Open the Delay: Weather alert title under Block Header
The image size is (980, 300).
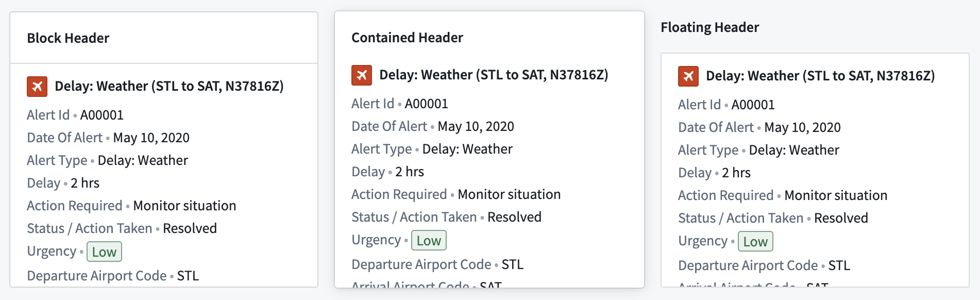pos(169,86)
